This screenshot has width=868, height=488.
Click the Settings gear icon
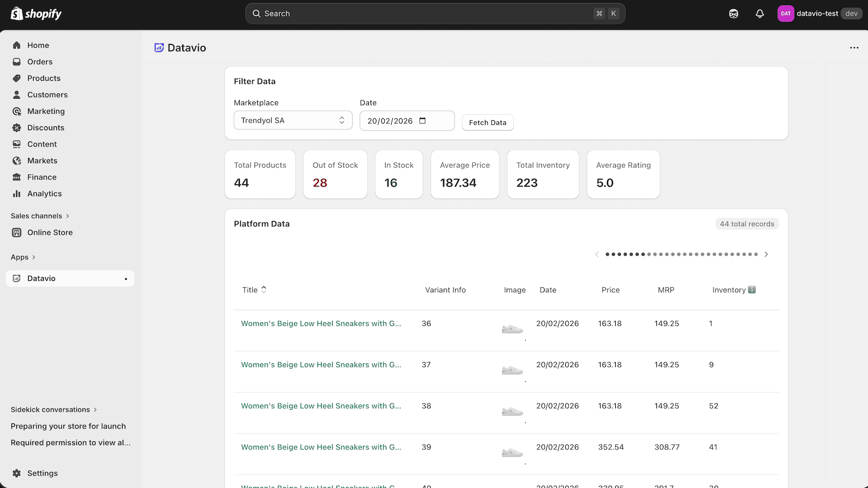17,473
